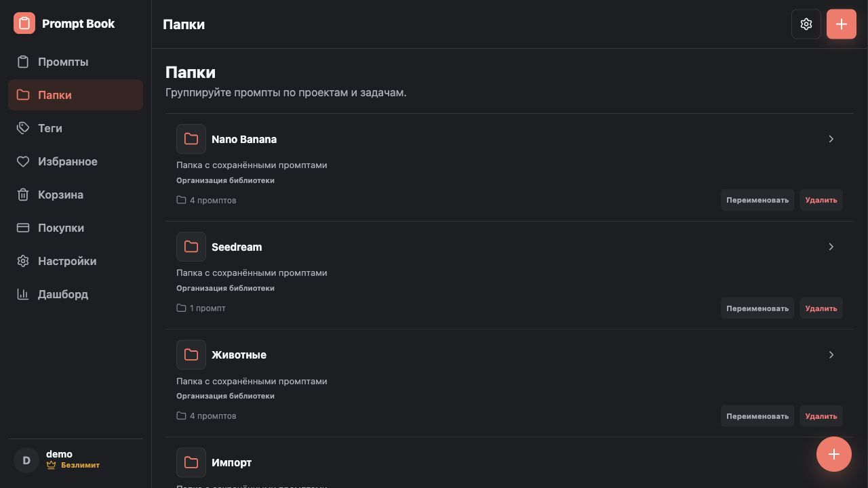The width and height of the screenshot is (868, 488).
Task: Expand the Seedream folder chevron
Action: tap(831, 247)
